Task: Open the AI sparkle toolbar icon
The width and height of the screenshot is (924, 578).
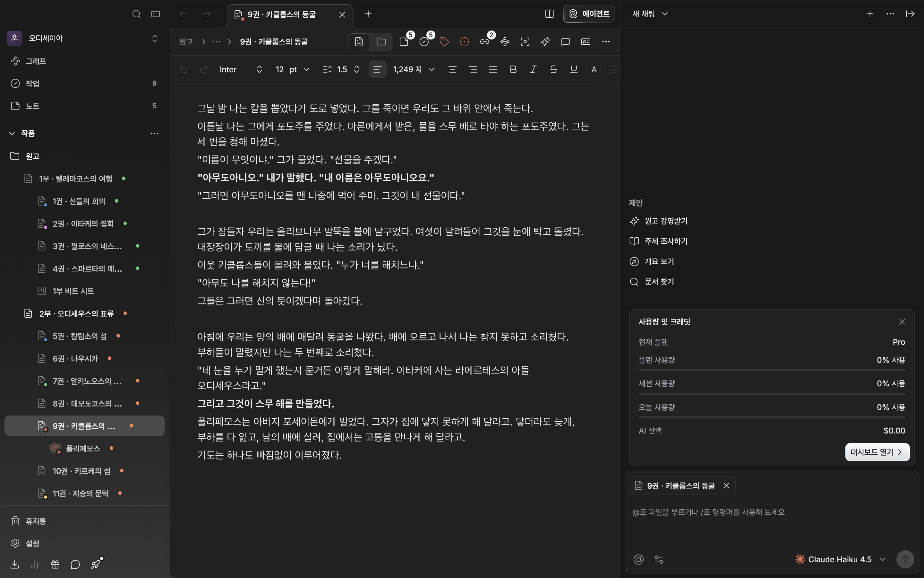Action: [545, 42]
